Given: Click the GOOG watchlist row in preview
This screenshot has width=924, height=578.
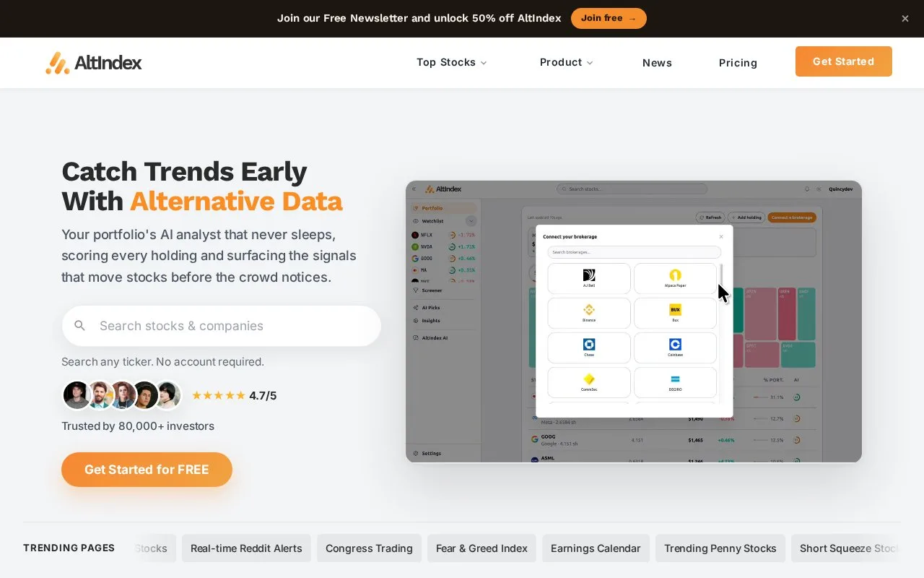Looking at the screenshot, I should [x=443, y=258].
